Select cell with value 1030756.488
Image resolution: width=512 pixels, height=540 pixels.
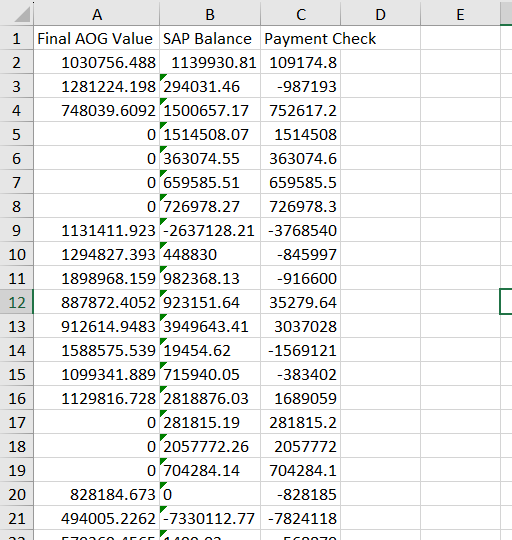coord(97,62)
